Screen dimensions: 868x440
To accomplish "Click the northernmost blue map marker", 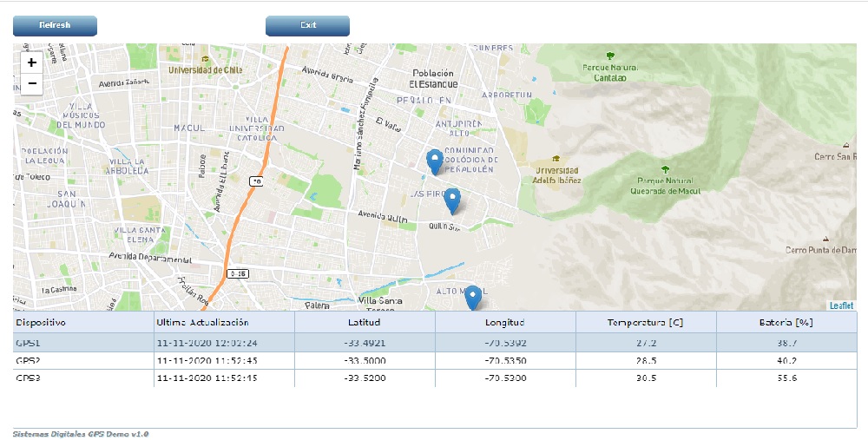I will pyautogui.click(x=435, y=161).
